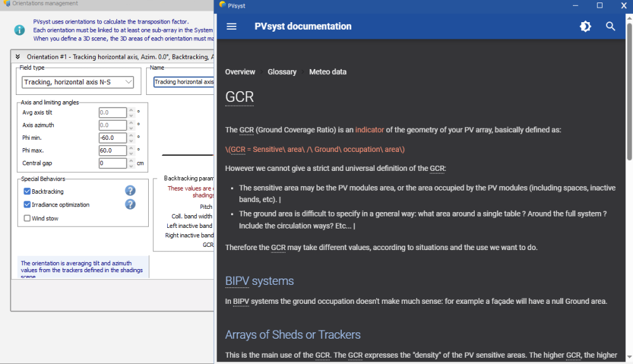Click PVsyst window title icon
The width and height of the screenshot is (633, 364).
(x=222, y=5)
